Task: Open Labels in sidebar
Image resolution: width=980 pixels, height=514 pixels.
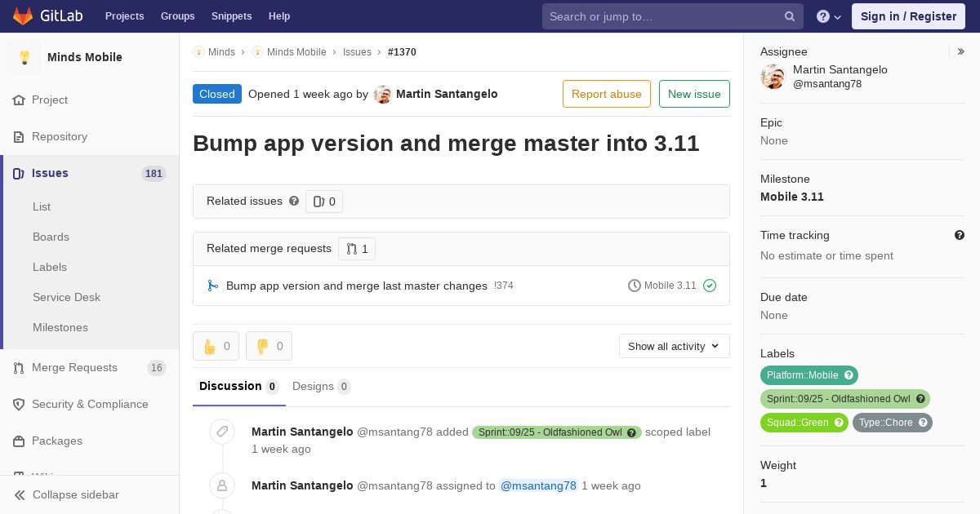Action: point(50,267)
